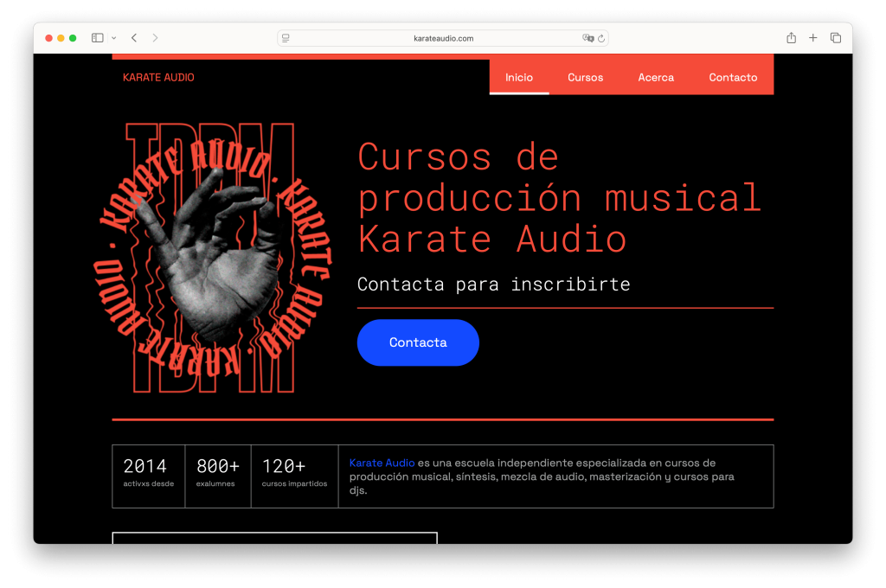The width and height of the screenshot is (886, 588).
Task: Go forward to the next page
Action: pos(155,38)
